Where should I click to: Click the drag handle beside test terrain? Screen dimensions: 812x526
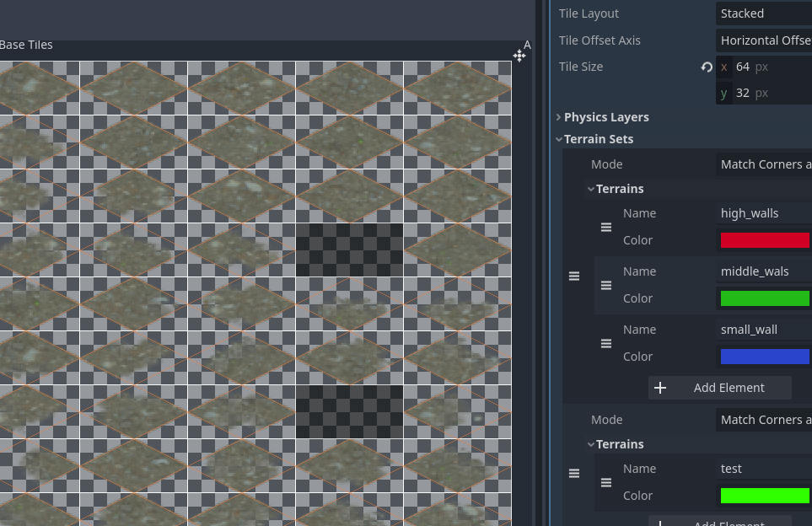pyautogui.click(x=605, y=483)
